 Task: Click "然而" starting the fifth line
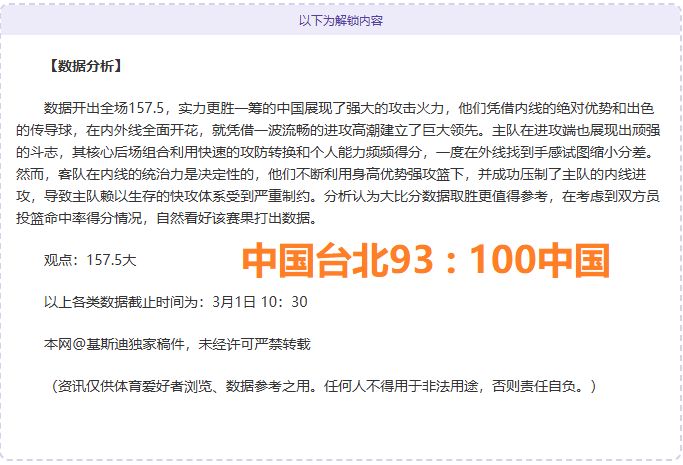30,174
